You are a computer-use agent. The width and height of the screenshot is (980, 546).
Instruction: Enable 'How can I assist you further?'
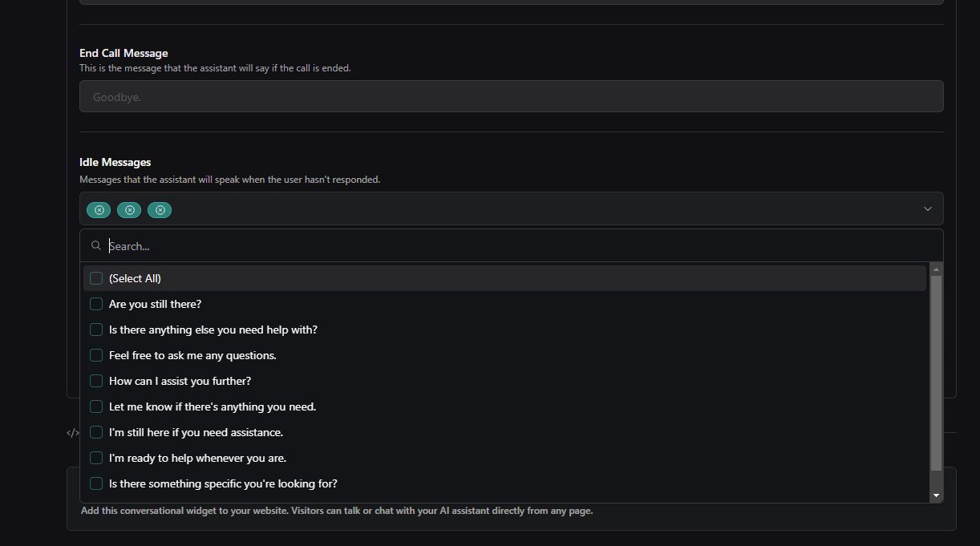click(x=96, y=381)
